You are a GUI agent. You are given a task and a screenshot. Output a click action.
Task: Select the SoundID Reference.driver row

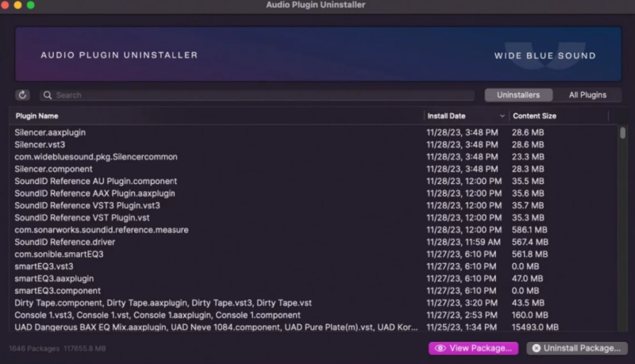[x=314, y=242]
